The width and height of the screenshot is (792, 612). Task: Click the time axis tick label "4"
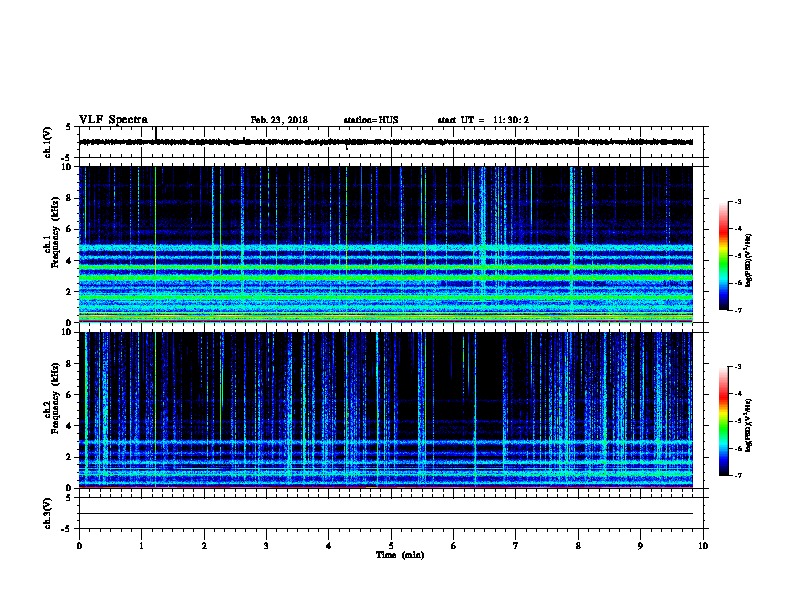pos(329,546)
